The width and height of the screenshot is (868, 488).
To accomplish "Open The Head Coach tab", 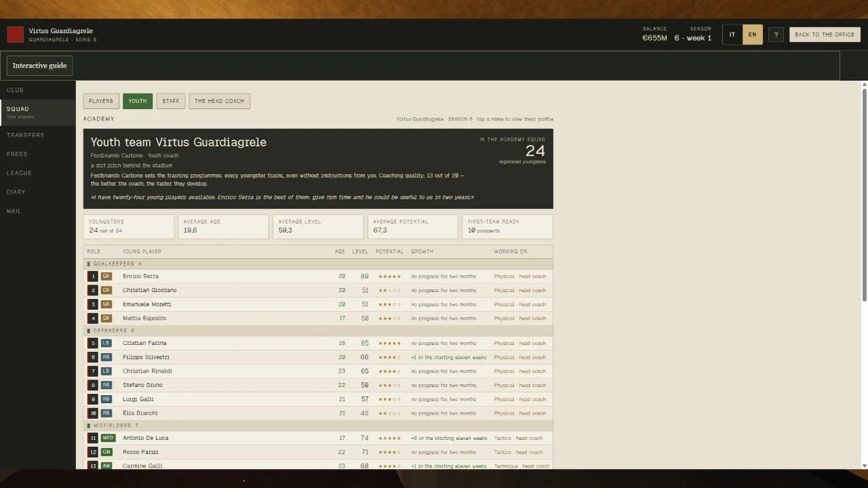I will 220,101.
